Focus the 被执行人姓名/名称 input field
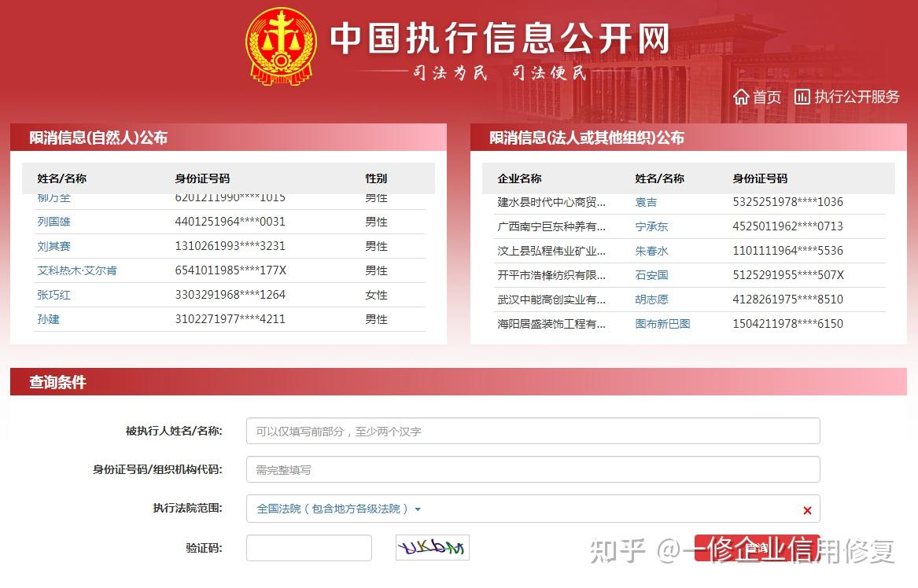This screenshot has height=588, width=918. point(533,431)
